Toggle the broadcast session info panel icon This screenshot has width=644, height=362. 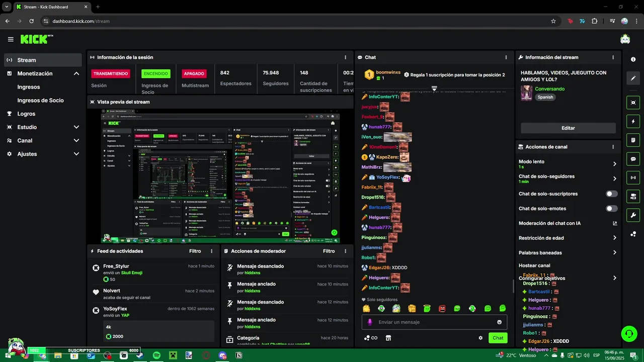(633, 177)
